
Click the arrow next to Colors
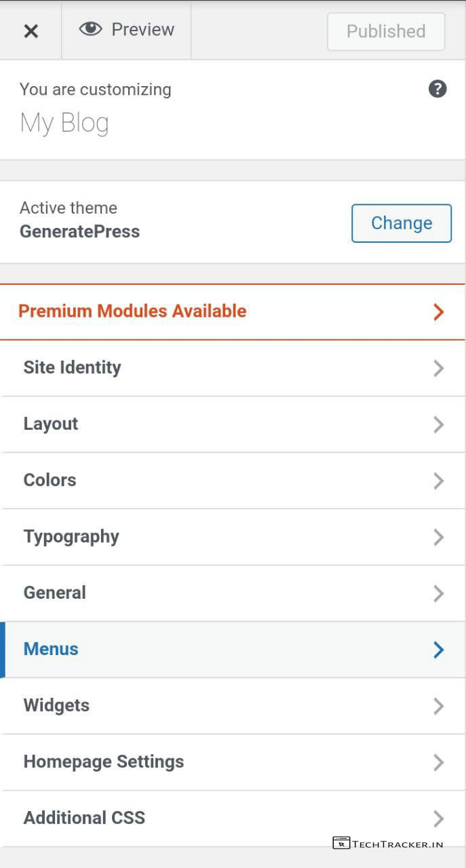[438, 481]
